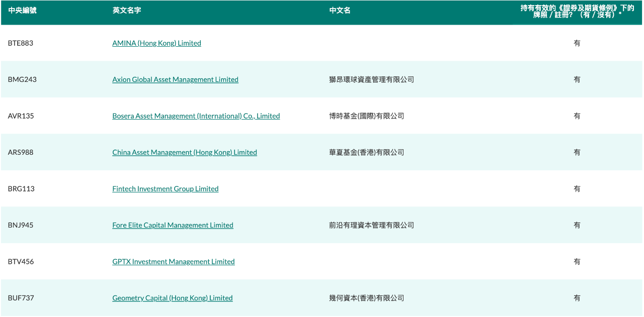The image size is (644, 317).
Task: Click the 中文名 column header
Action: 340,11
